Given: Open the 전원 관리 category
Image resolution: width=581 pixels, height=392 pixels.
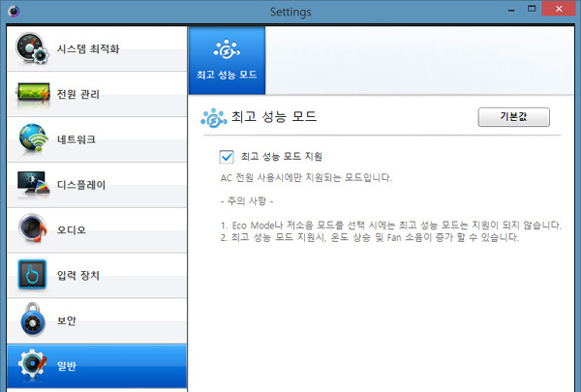Looking at the screenshot, I should pos(97,94).
